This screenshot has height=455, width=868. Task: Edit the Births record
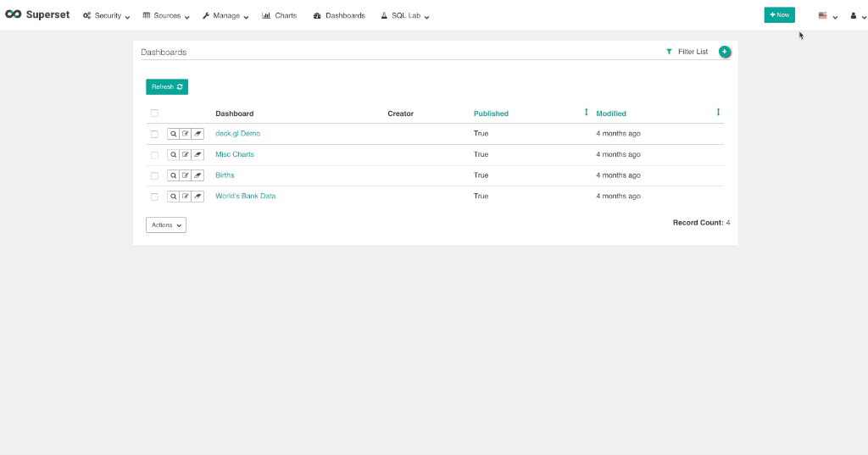[186, 175]
